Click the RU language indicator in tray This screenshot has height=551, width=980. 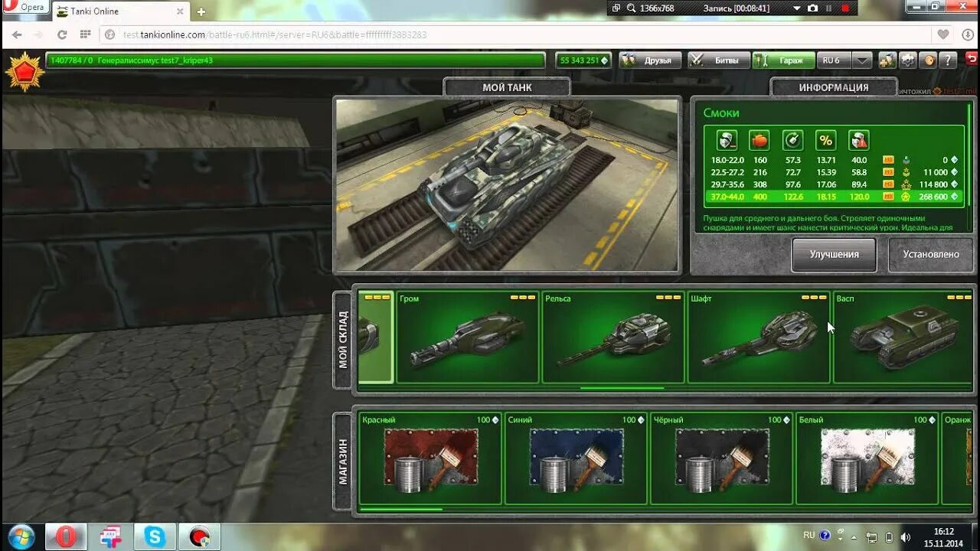(x=808, y=536)
